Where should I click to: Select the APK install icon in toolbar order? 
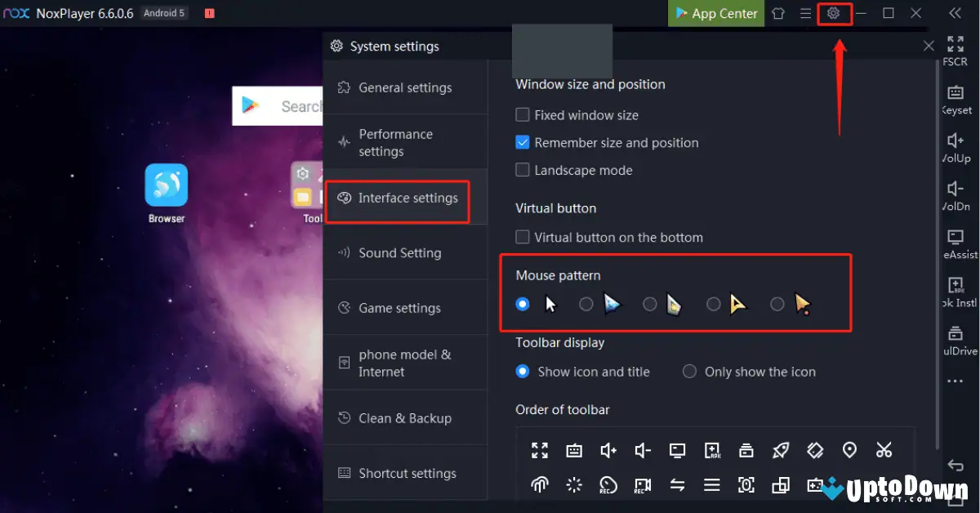[x=712, y=450]
